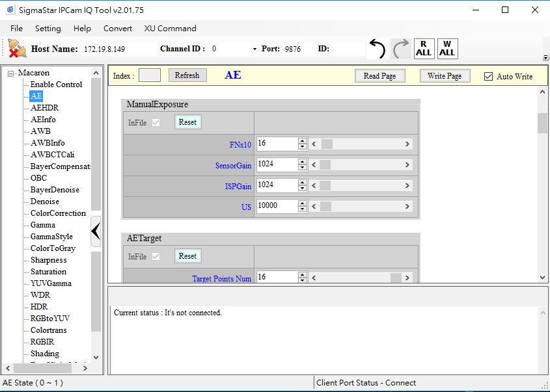This screenshot has width=550, height=392.
Task: Click the undo arrow icon
Action: [377, 49]
